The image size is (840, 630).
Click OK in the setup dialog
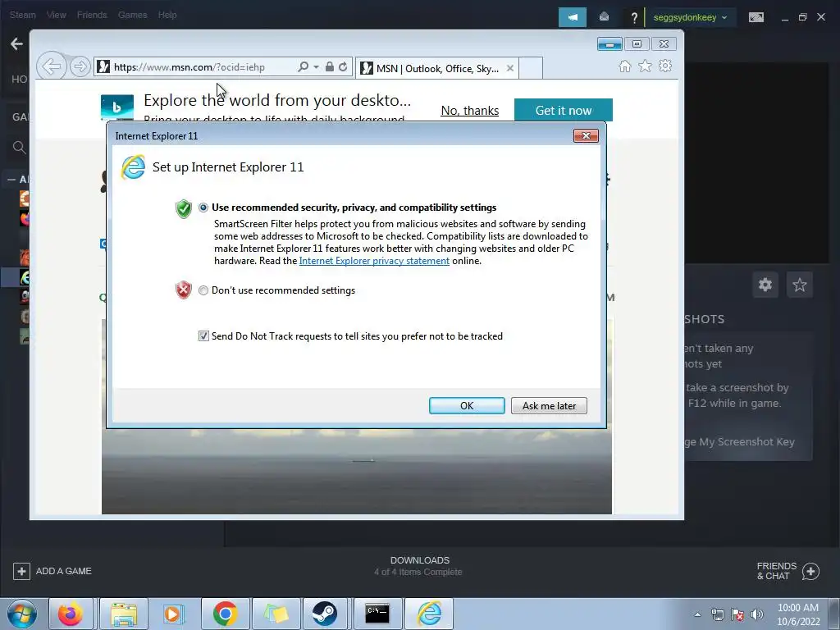(467, 405)
